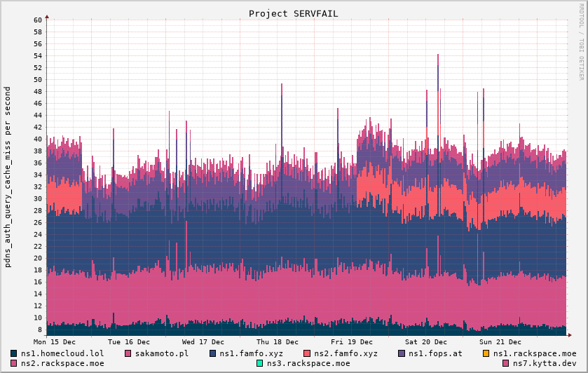Click the Mon 15 Dec axis label

click(x=53, y=342)
